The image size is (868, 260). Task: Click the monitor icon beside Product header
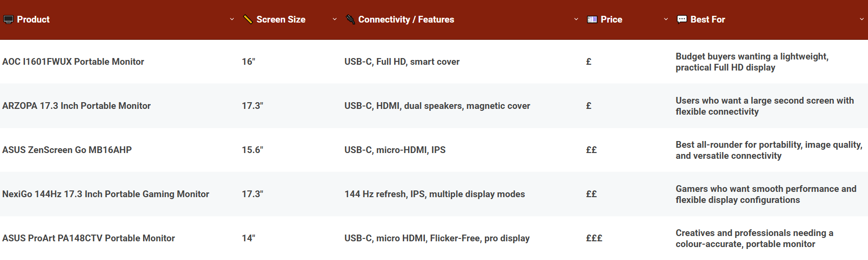coord(8,20)
